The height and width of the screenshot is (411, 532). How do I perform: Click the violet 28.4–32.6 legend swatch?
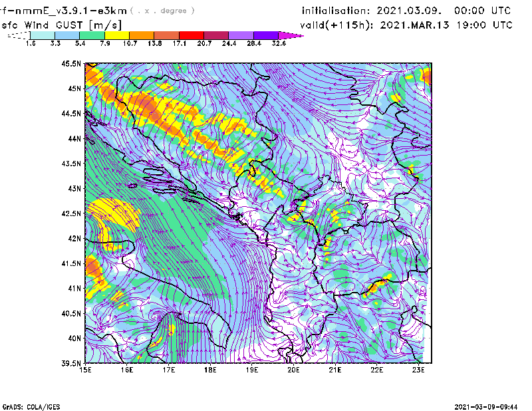point(266,35)
